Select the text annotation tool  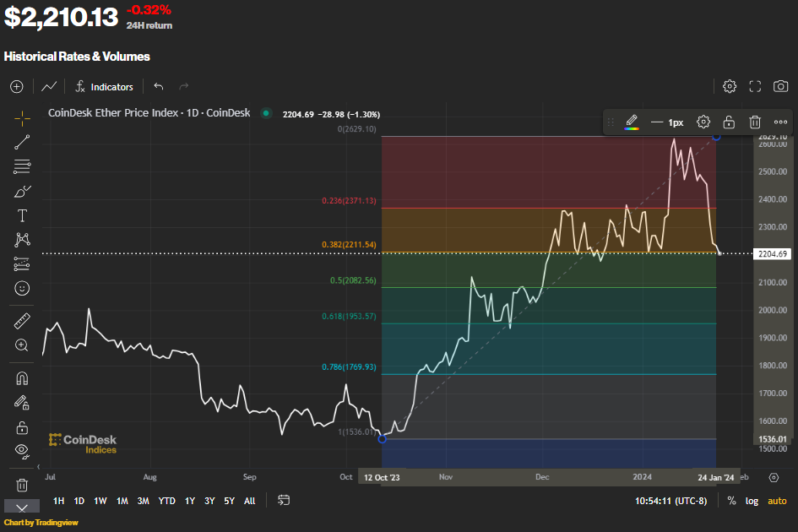point(22,215)
